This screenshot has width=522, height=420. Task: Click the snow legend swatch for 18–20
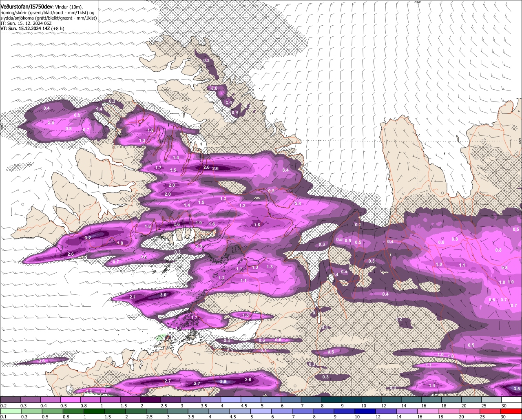coord(452,400)
